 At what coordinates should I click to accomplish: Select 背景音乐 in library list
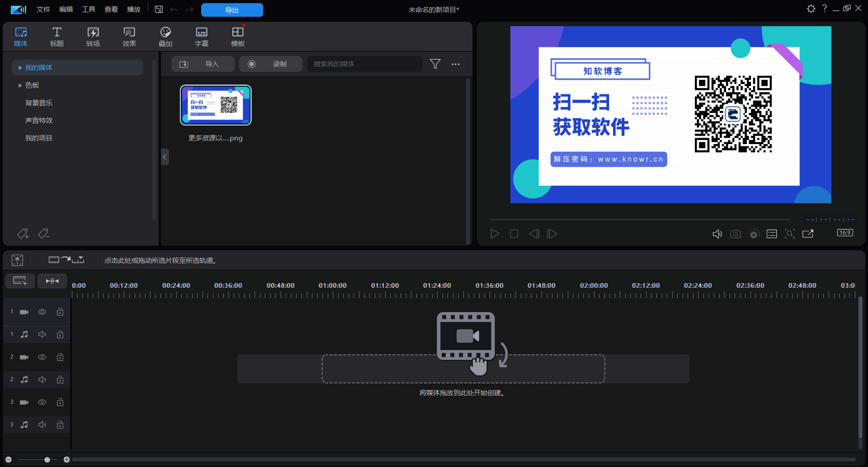tap(39, 103)
